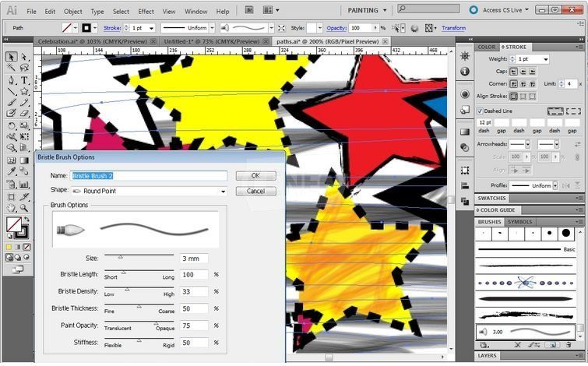Switch to the Celebration.ai document tab
Viewport: 588px width, 366px height.
pyautogui.click(x=78, y=41)
